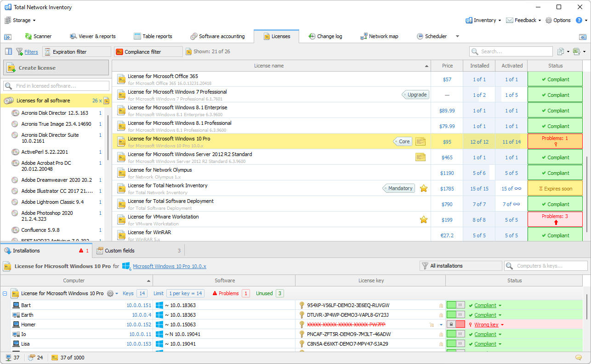Select Adobe Acrobat Pro DC in list
The image size is (591, 364).
[57, 166]
